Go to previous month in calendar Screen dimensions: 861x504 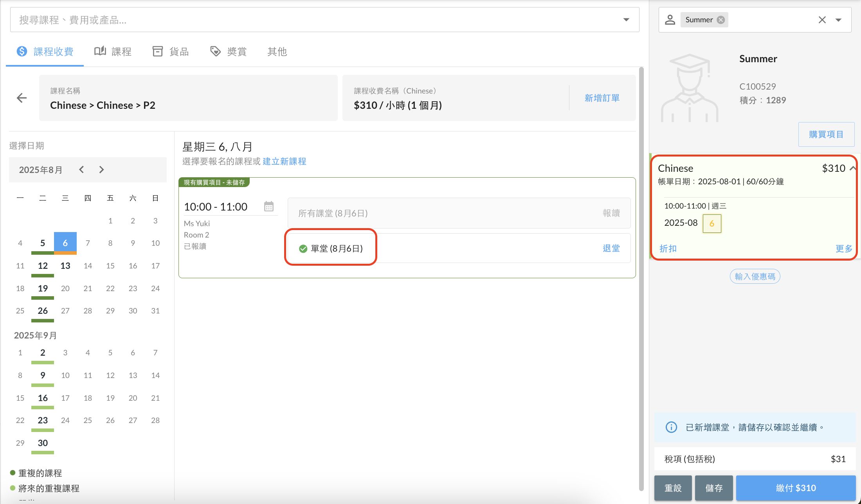[81, 169]
